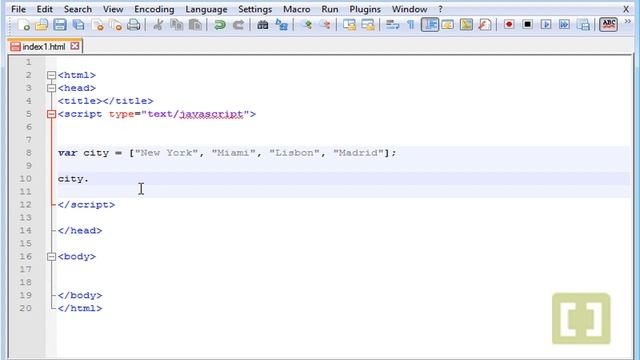This screenshot has height=360, width=640.
Task: Toggle show all characters pilcrow icon
Action: coord(411,25)
